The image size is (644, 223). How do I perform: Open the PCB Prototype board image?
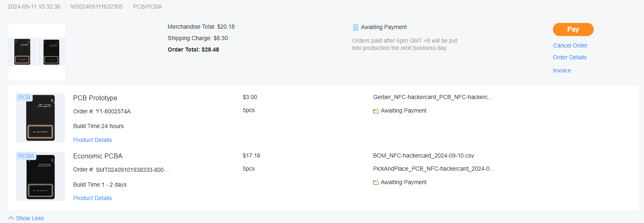click(40, 118)
